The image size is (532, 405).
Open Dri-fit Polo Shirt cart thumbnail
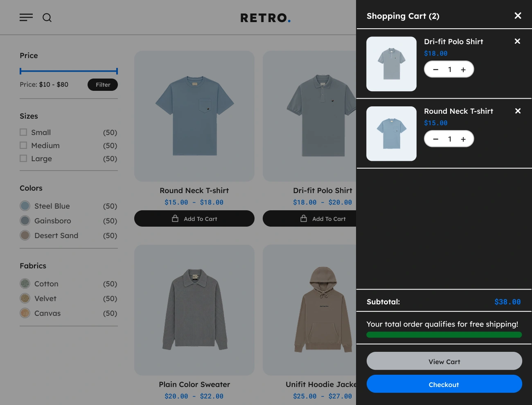(391, 64)
